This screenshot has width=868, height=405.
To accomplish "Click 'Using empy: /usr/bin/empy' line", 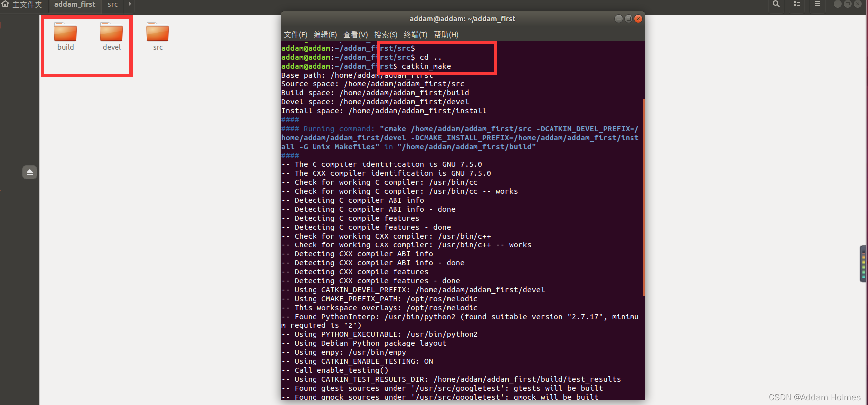I will 344,352.
